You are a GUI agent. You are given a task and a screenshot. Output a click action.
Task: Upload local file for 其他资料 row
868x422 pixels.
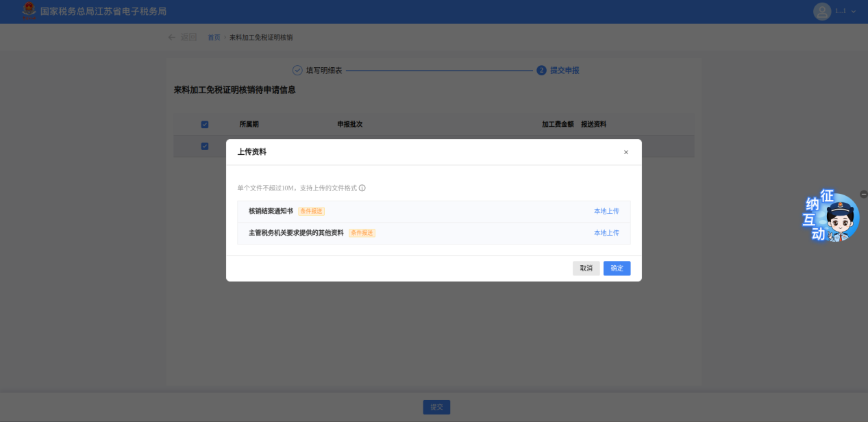pyautogui.click(x=606, y=233)
